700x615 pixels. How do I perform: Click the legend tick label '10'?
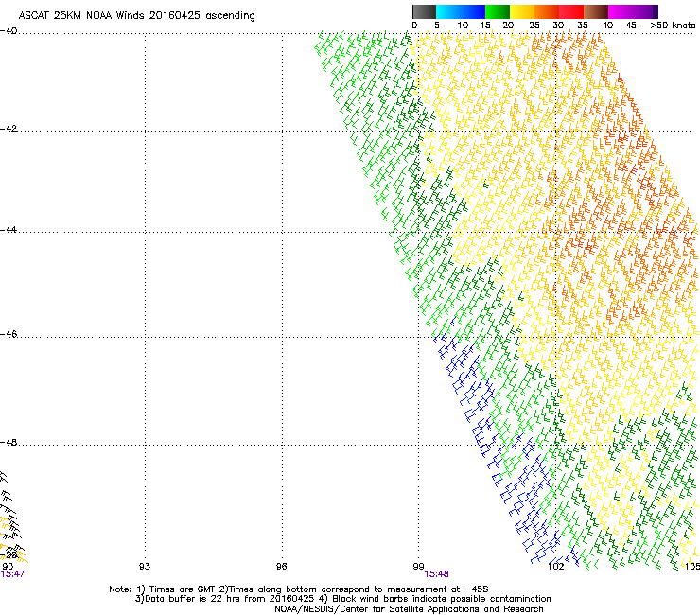(x=463, y=26)
